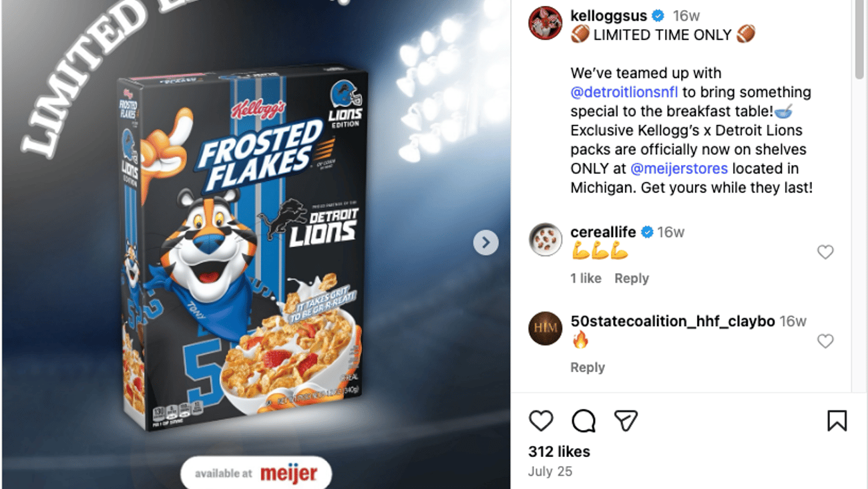The image size is (868, 489).
Task: Click the cereallife profile avatar
Action: click(x=545, y=241)
